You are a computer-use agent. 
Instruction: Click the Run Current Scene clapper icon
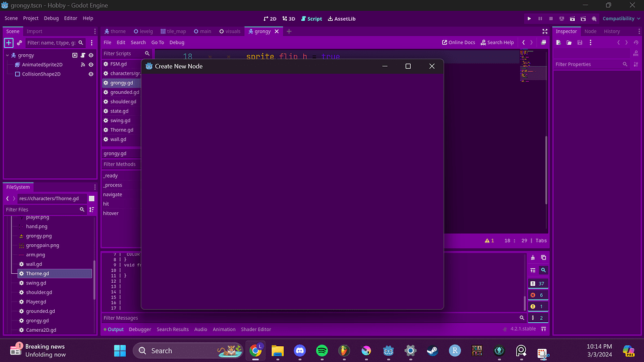coord(572,18)
